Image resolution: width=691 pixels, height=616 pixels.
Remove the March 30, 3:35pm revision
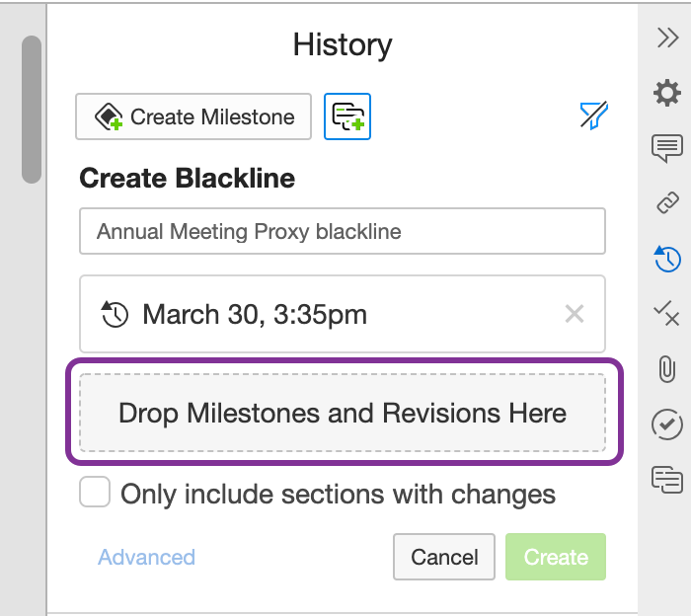[x=574, y=315]
